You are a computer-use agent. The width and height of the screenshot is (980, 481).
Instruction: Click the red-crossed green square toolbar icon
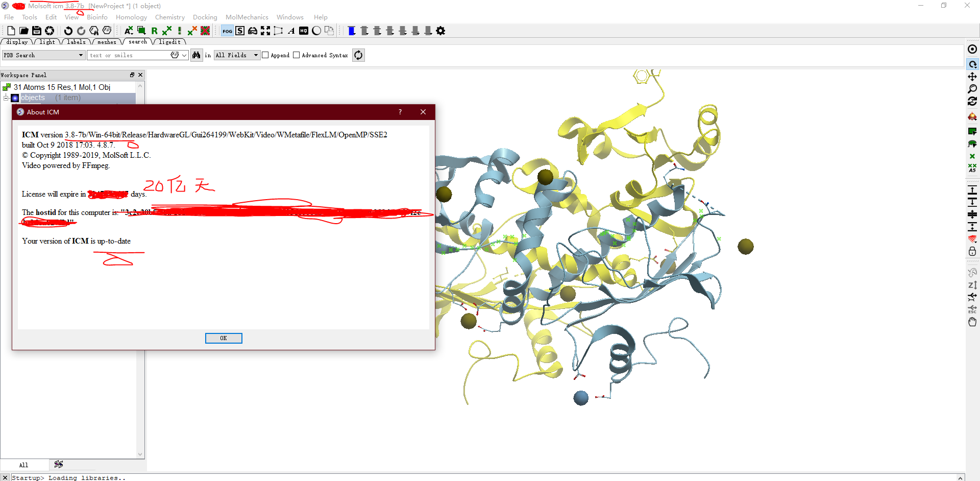coord(205,31)
